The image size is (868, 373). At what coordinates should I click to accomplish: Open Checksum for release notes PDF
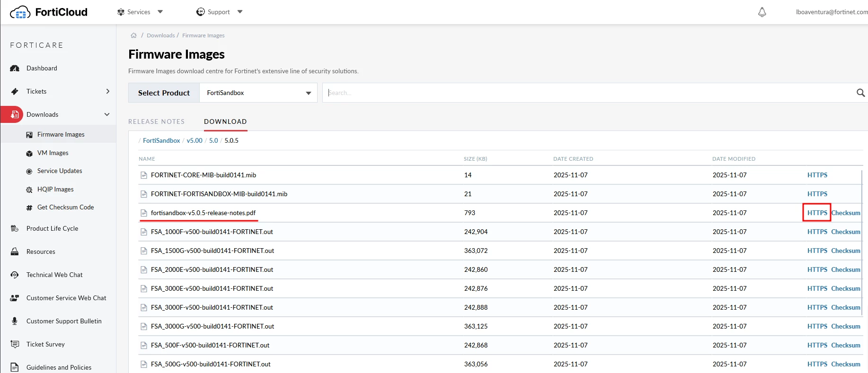point(846,213)
